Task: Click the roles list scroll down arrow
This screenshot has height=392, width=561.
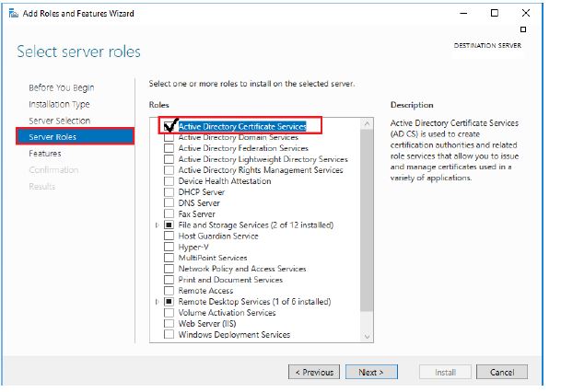Action: click(x=367, y=336)
